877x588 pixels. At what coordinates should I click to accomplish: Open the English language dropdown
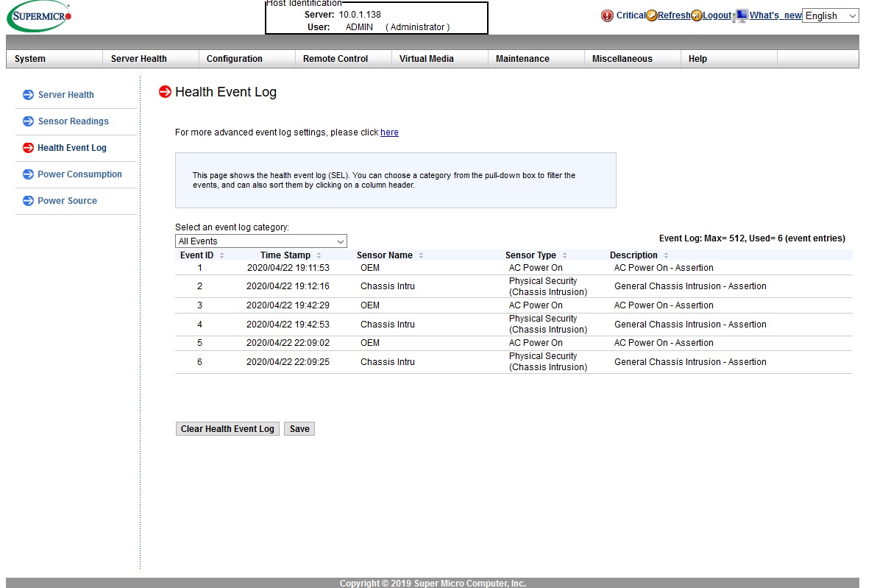pos(830,15)
